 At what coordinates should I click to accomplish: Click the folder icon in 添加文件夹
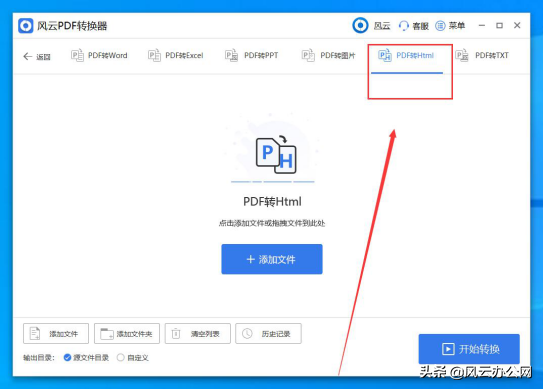[x=107, y=334]
